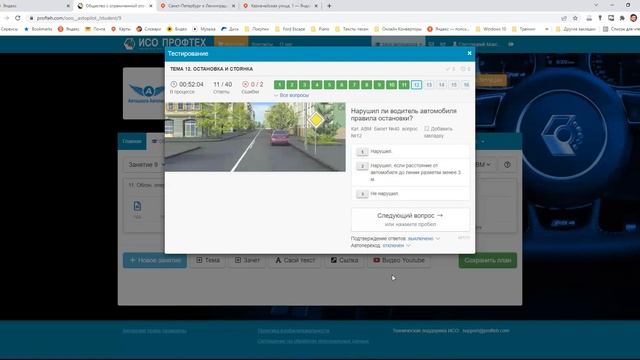Go to question 3 in the number strip
The width and height of the screenshot is (640, 360).
[x=304, y=84]
